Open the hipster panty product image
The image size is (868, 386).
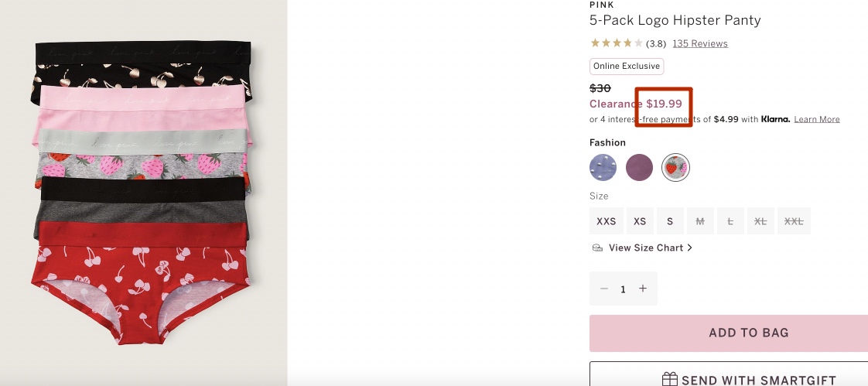tap(143, 192)
